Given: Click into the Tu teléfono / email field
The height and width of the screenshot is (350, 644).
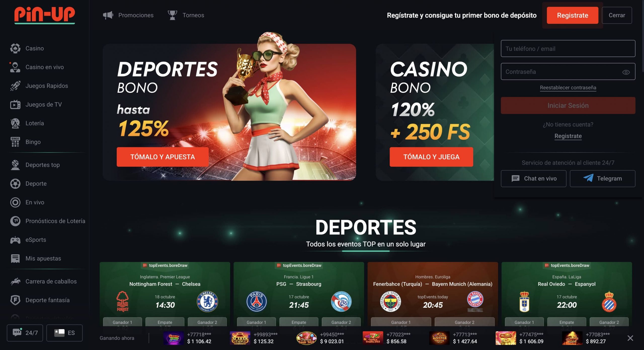Looking at the screenshot, I should [568, 48].
